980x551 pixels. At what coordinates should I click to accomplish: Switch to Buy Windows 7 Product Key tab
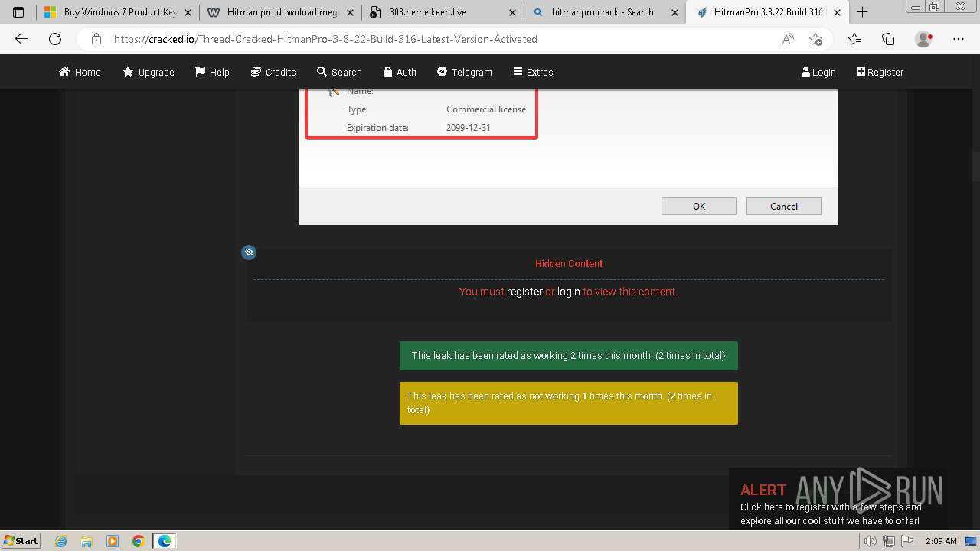(x=117, y=12)
